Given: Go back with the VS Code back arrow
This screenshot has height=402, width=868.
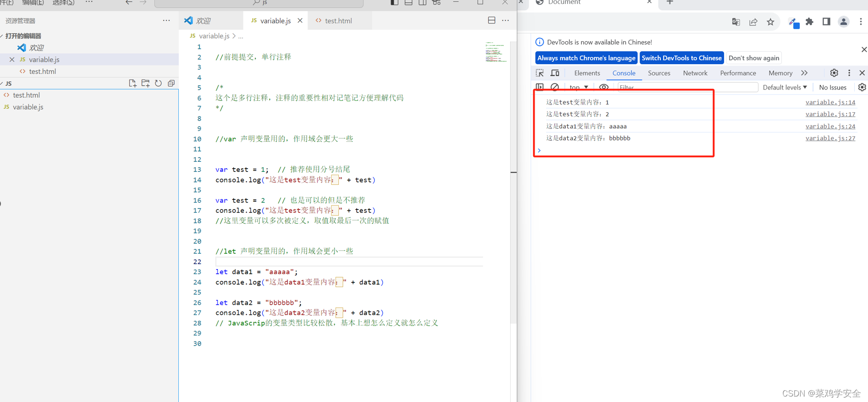Looking at the screenshot, I should tap(129, 2).
